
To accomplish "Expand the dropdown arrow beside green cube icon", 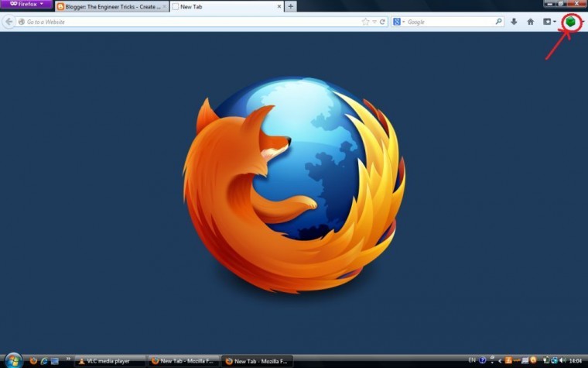I will pyautogui.click(x=583, y=22).
